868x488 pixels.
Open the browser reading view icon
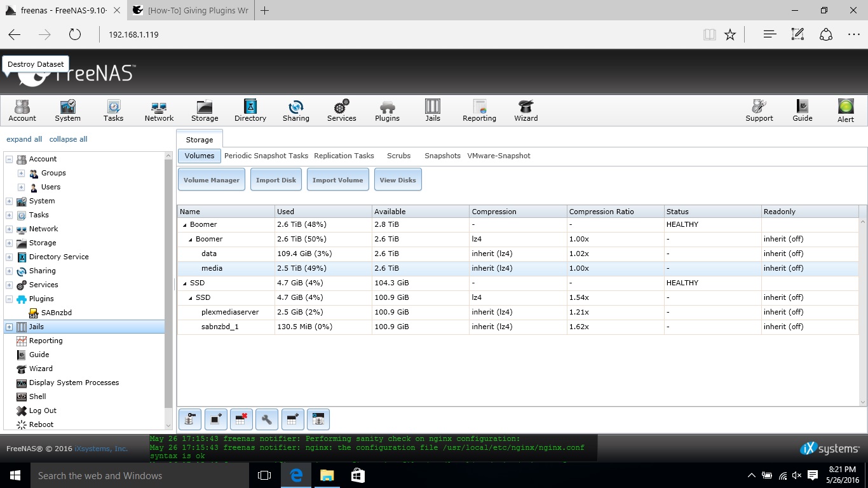[x=710, y=34]
